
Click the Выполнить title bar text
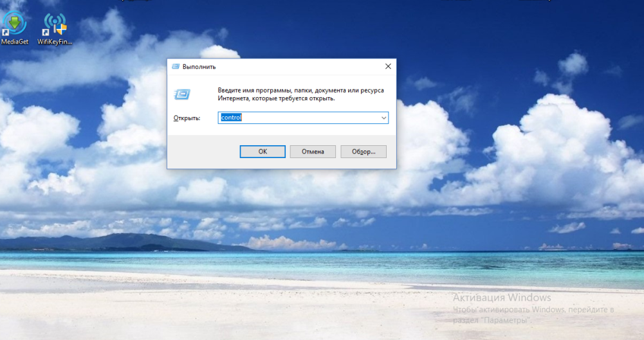[x=199, y=66]
